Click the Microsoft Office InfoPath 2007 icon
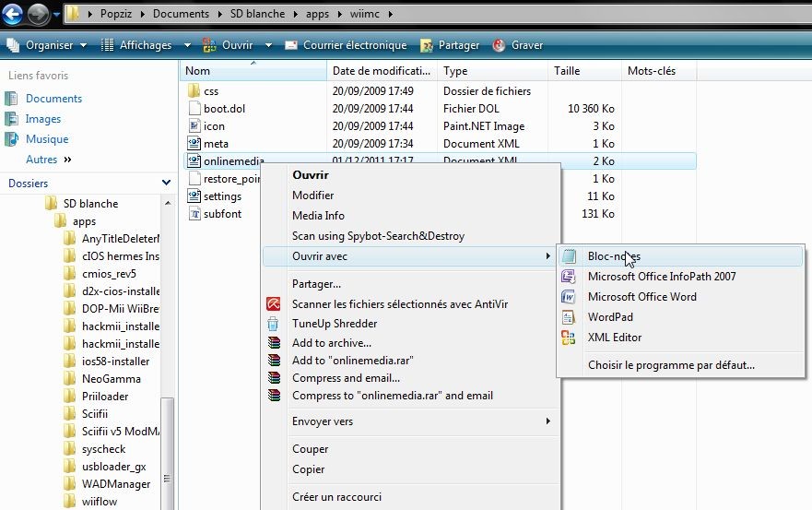The image size is (812, 510). coord(569,277)
